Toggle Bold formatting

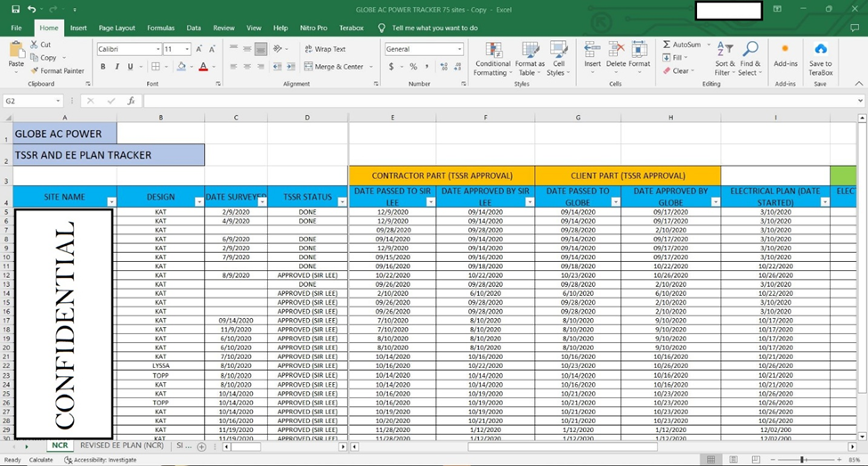coord(103,67)
